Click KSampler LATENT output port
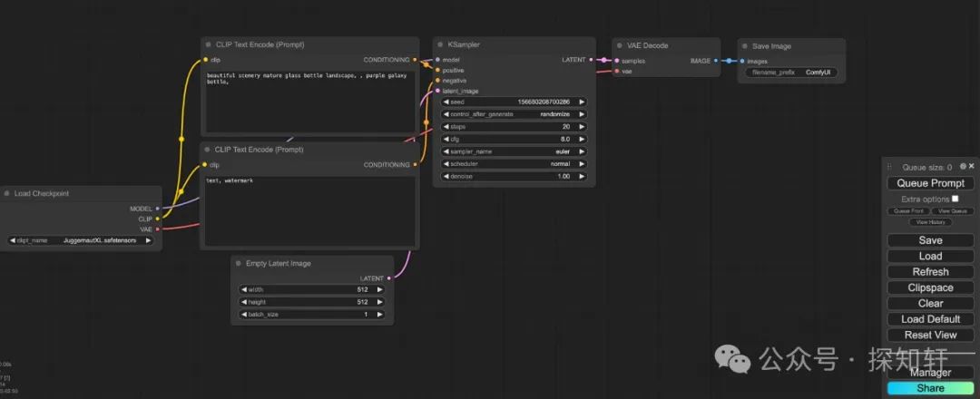 592,60
